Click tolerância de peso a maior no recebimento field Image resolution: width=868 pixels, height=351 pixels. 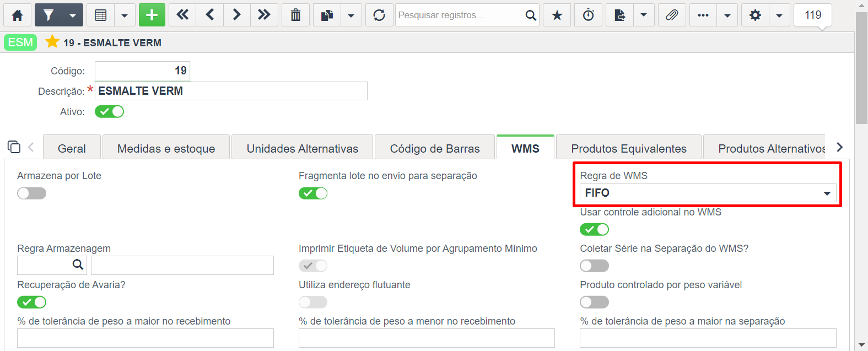[145, 338]
